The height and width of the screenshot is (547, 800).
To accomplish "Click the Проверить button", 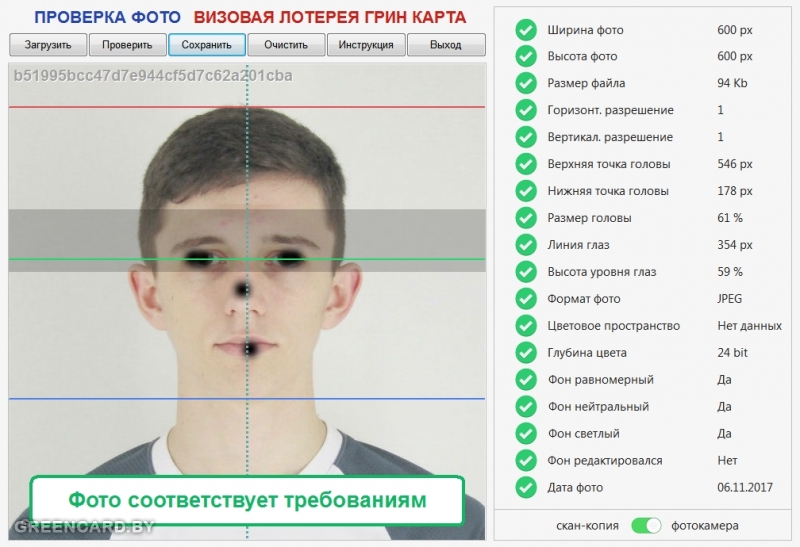I will click(x=128, y=45).
